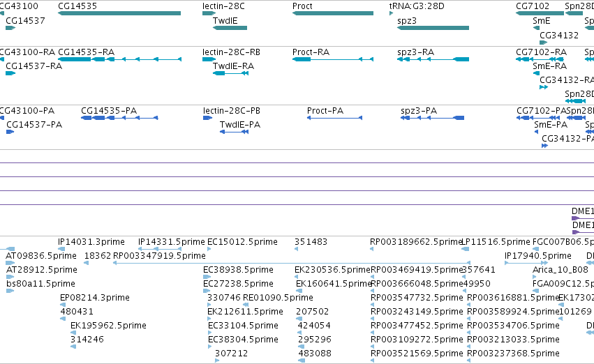Open the Proct gene feature label

coord(302,6)
